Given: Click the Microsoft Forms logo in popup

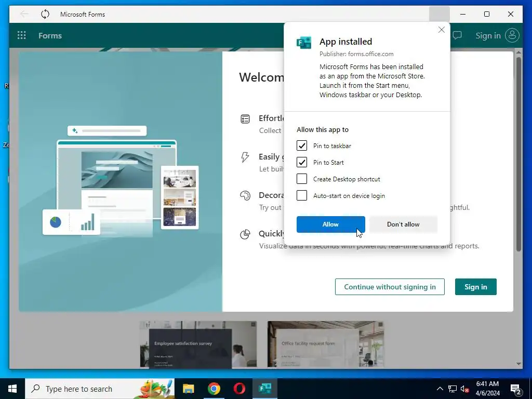Looking at the screenshot, I should (303, 43).
